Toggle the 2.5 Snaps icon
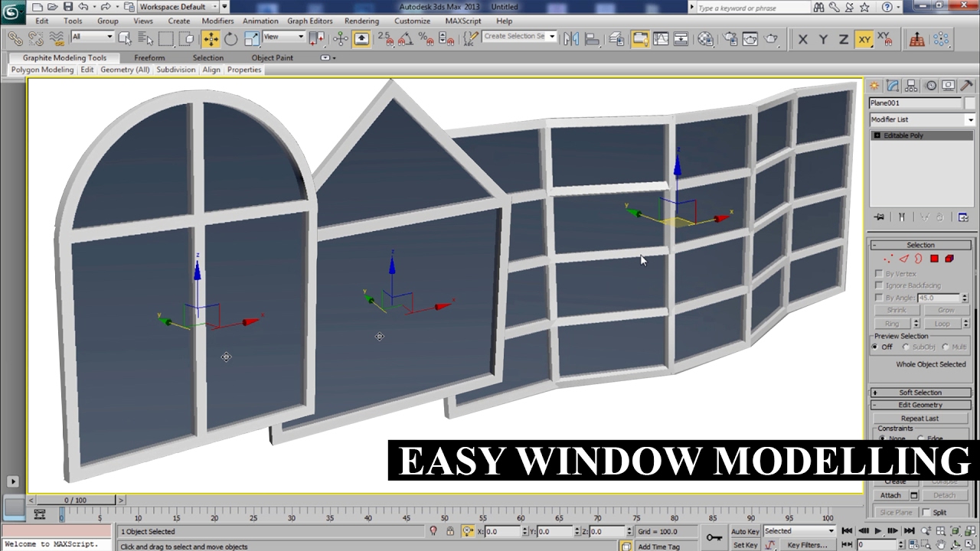This screenshot has width=980, height=551. click(385, 39)
